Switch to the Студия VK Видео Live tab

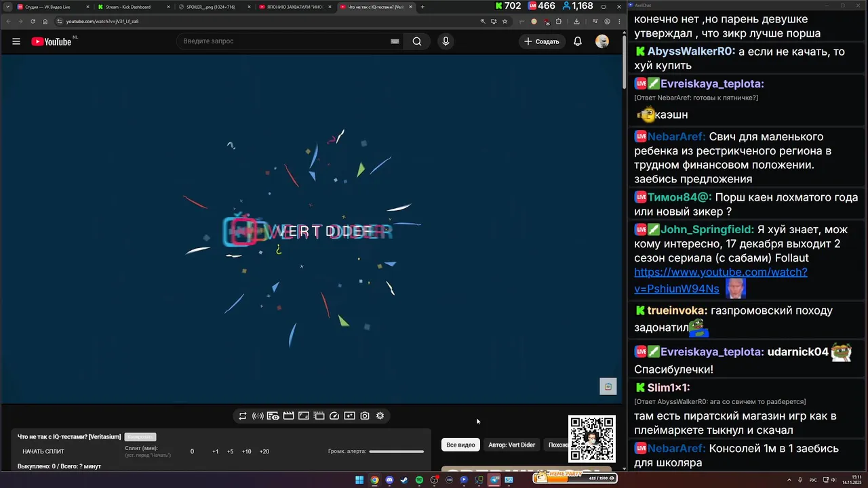coord(52,7)
